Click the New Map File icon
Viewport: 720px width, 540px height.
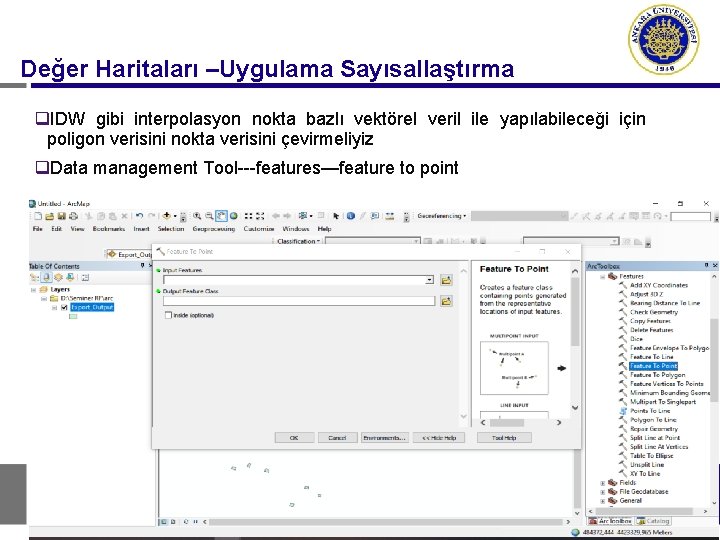[38, 216]
